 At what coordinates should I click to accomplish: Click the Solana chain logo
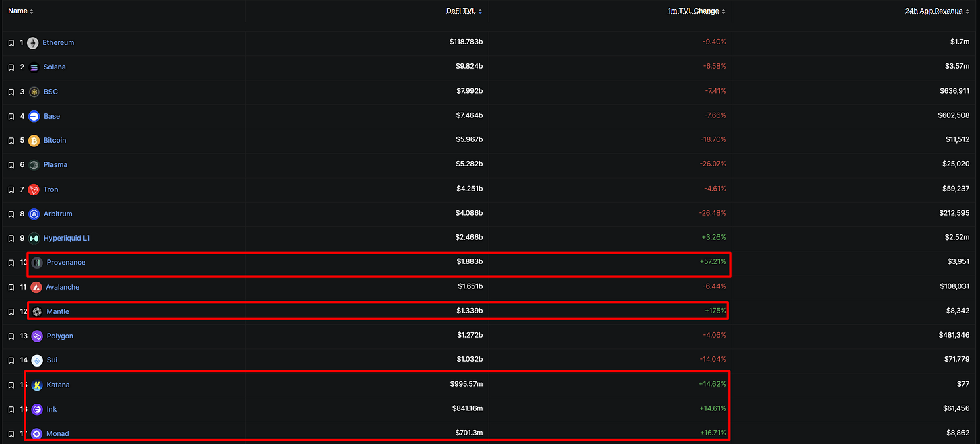click(x=34, y=67)
